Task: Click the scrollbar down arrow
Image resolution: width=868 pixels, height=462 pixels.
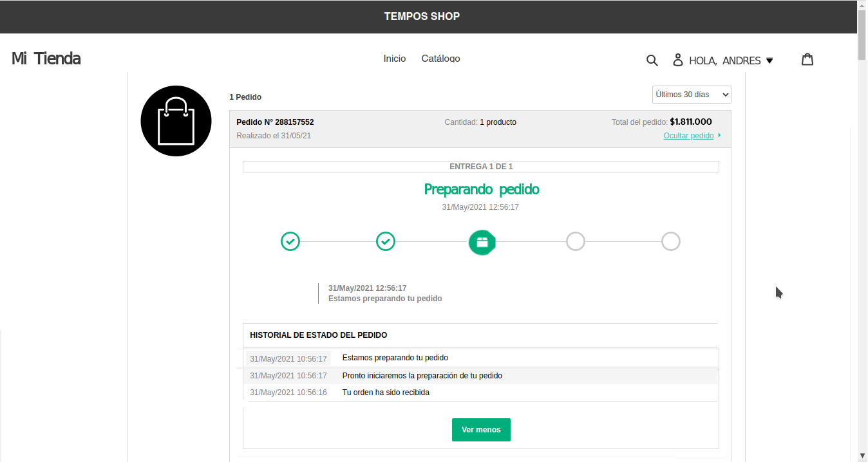Action: tap(862, 456)
